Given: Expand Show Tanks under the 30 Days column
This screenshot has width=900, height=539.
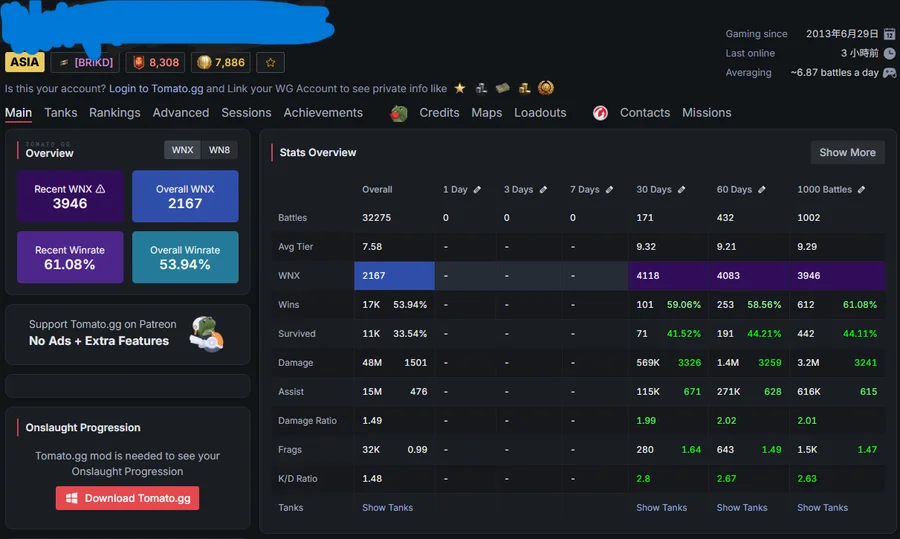Looking at the screenshot, I should (661, 507).
